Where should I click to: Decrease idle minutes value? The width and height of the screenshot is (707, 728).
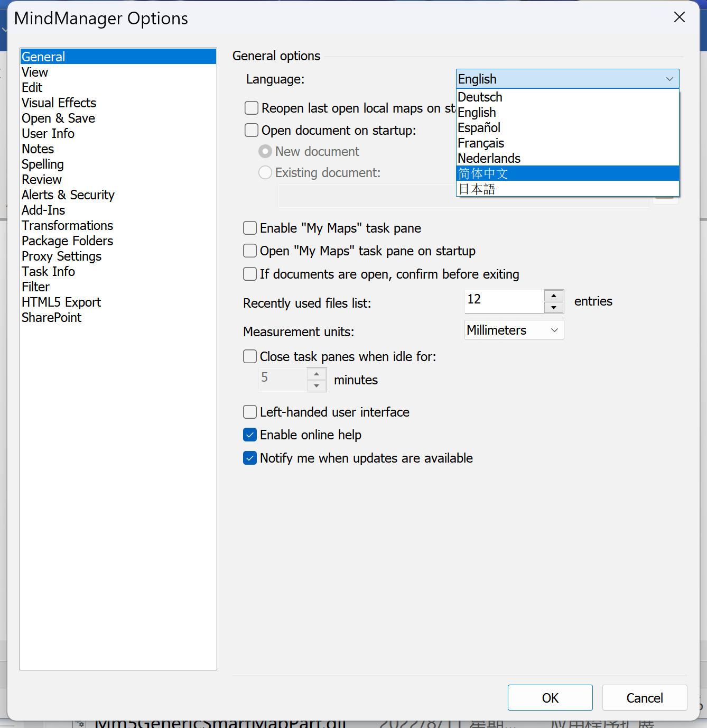tap(317, 386)
